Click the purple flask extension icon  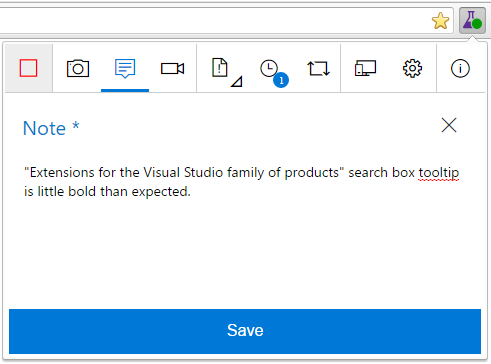coord(472,20)
